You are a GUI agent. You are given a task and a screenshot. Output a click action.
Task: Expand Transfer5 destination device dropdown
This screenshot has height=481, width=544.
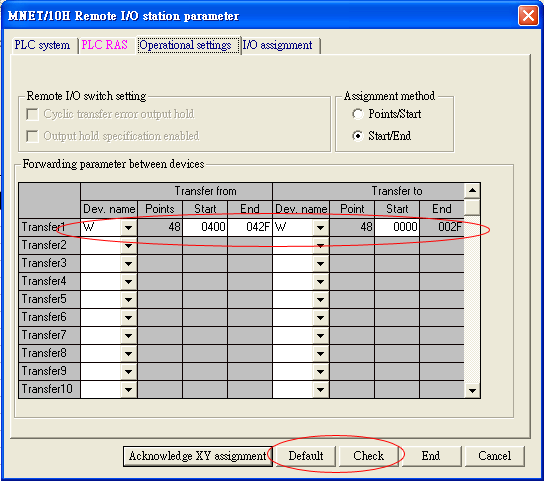coord(321,299)
